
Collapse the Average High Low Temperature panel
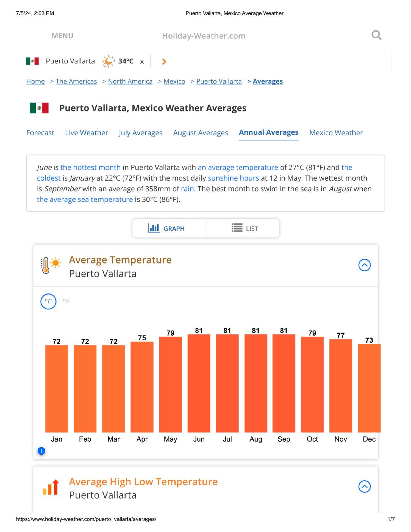point(364,486)
